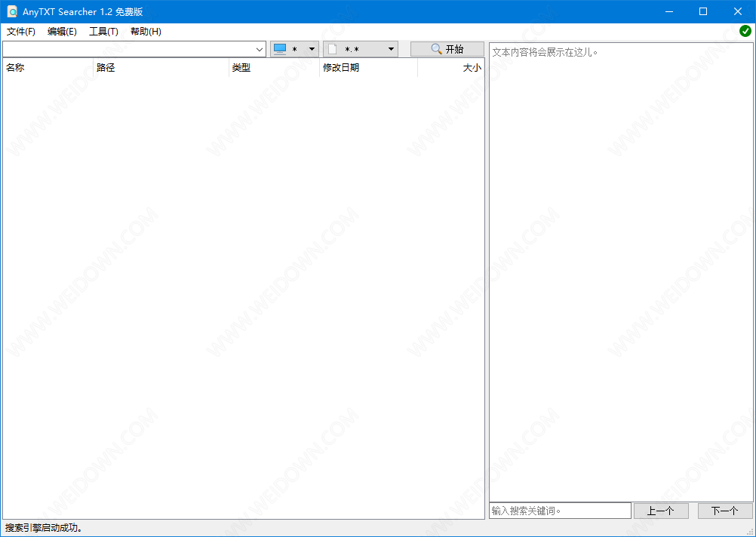This screenshot has width=756, height=537.
Task: Sort results by 大小 column header
Action: 450,68
